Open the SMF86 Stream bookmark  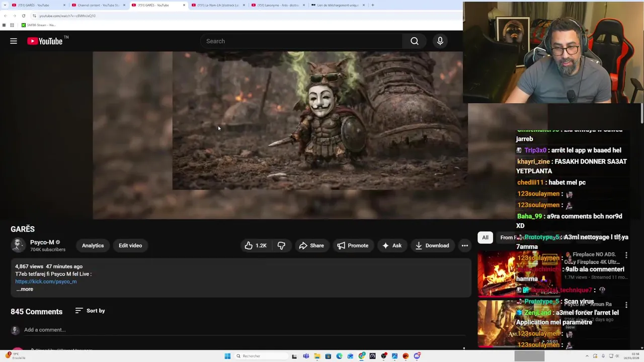[38, 25]
